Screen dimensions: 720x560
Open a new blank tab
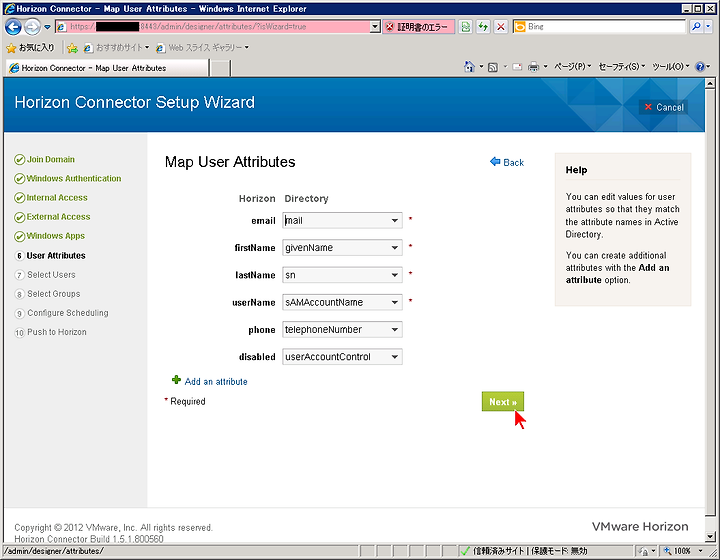click(x=220, y=68)
